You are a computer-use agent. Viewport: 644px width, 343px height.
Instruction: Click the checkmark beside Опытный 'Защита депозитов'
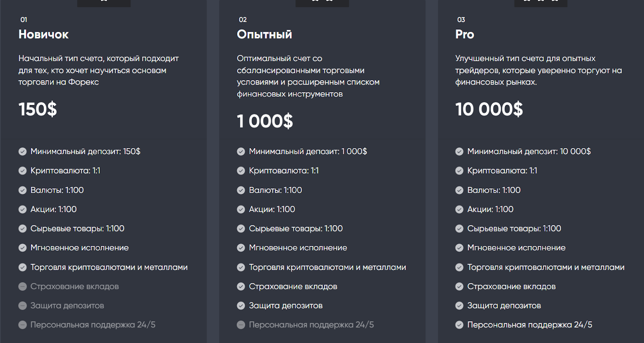[241, 306]
